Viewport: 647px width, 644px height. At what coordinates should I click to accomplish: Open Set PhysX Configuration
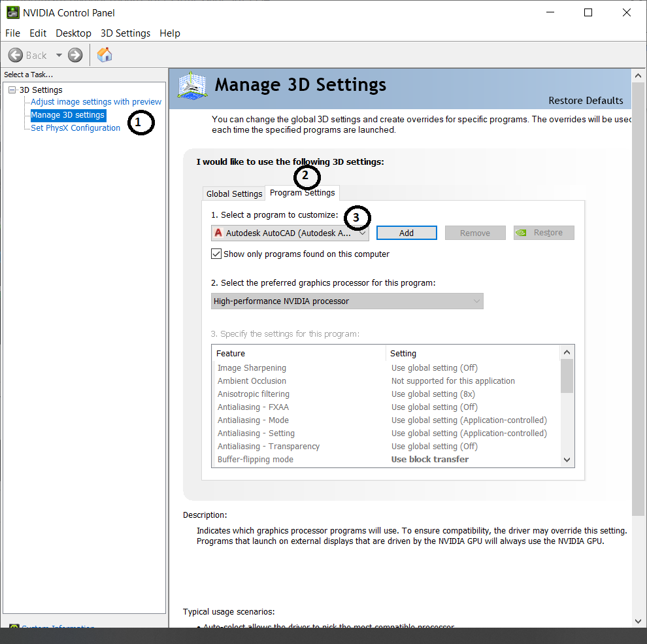76,128
